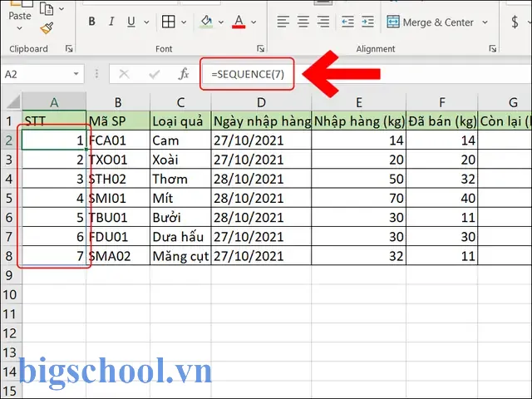Screen dimensions: 532x399
Task: Click cell SMA02
Action: [x=118, y=256]
